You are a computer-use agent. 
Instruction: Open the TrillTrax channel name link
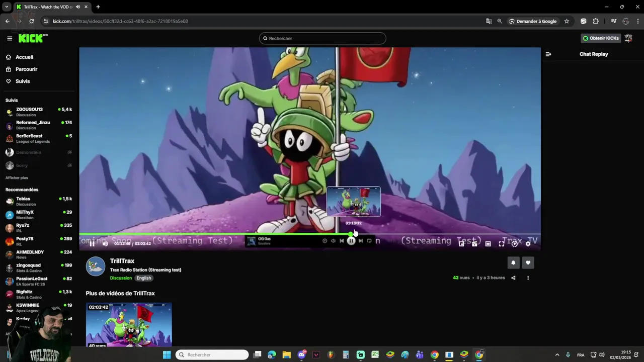pyautogui.click(x=122, y=261)
